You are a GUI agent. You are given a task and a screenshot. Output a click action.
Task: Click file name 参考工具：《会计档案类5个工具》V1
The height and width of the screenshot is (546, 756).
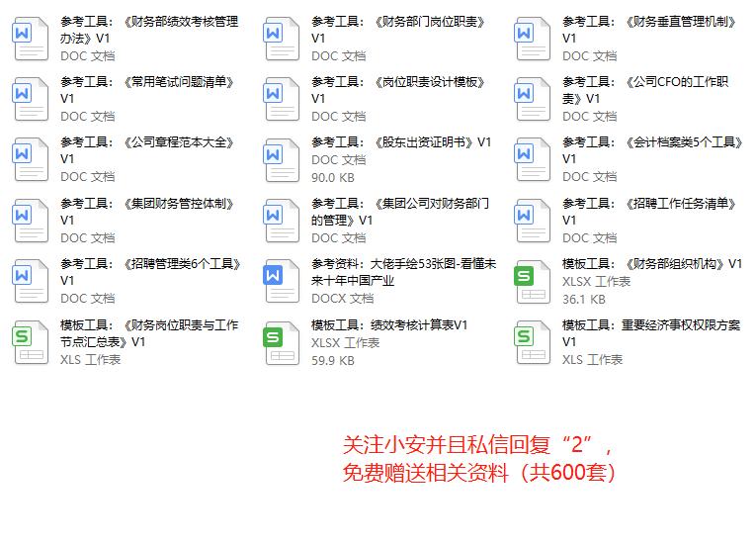[x=653, y=150]
